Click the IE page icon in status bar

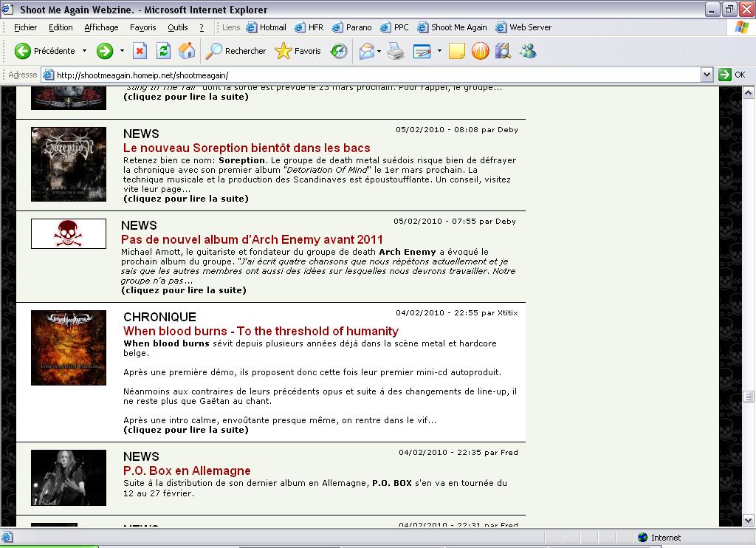point(7,538)
